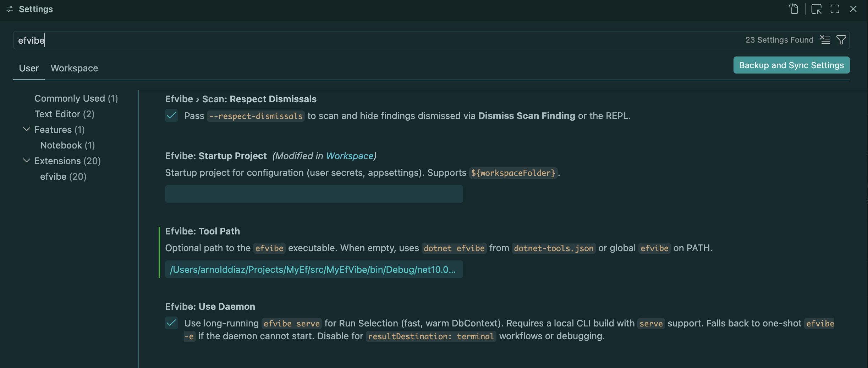Click the split editor icon in title bar
Image resolution: width=868 pixels, height=368 pixels.
pos(816,9)
